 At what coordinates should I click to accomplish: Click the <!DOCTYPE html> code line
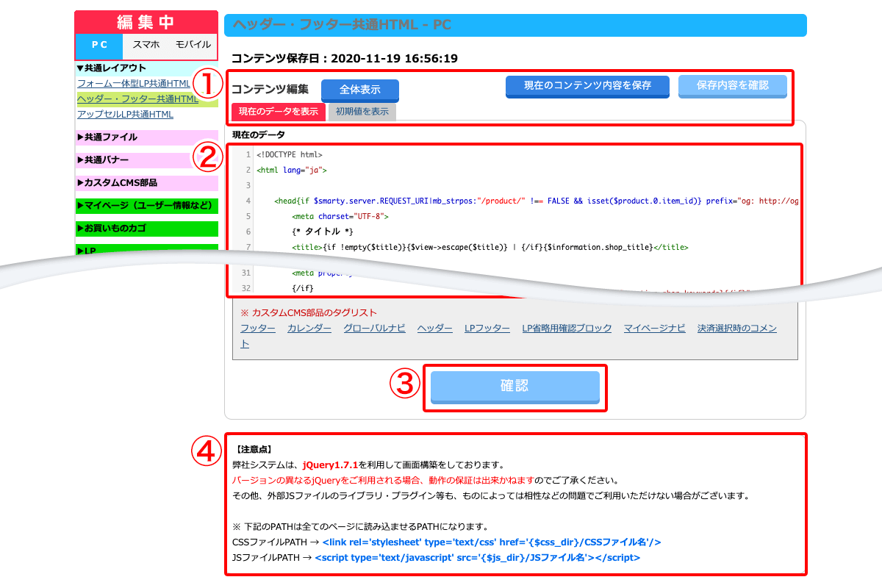pyautogui.click(x=290, y=155)
